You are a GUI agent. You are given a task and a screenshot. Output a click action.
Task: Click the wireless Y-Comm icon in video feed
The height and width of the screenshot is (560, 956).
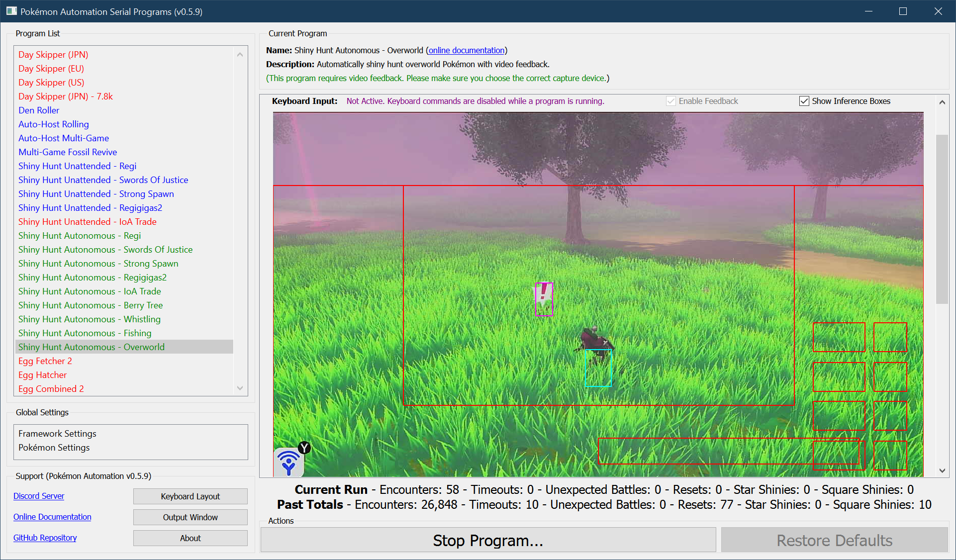pyautogui.click(x=289, y=462)
